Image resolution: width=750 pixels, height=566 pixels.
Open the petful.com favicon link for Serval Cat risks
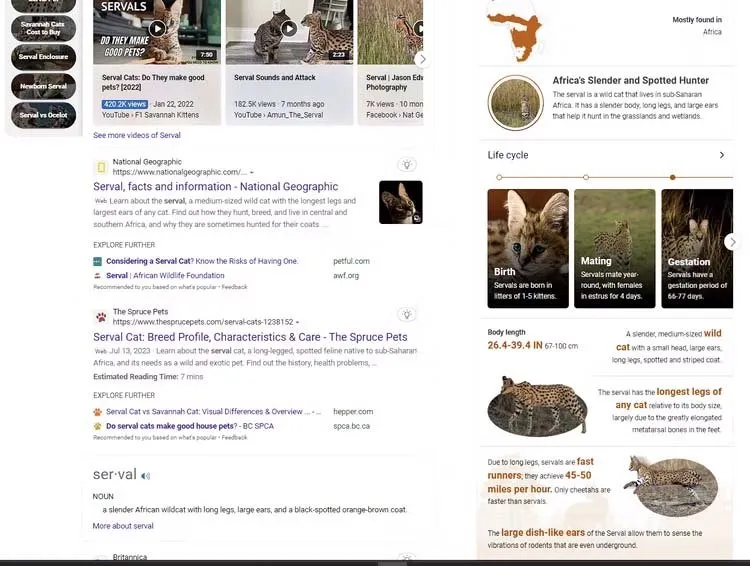coord(97,261)
